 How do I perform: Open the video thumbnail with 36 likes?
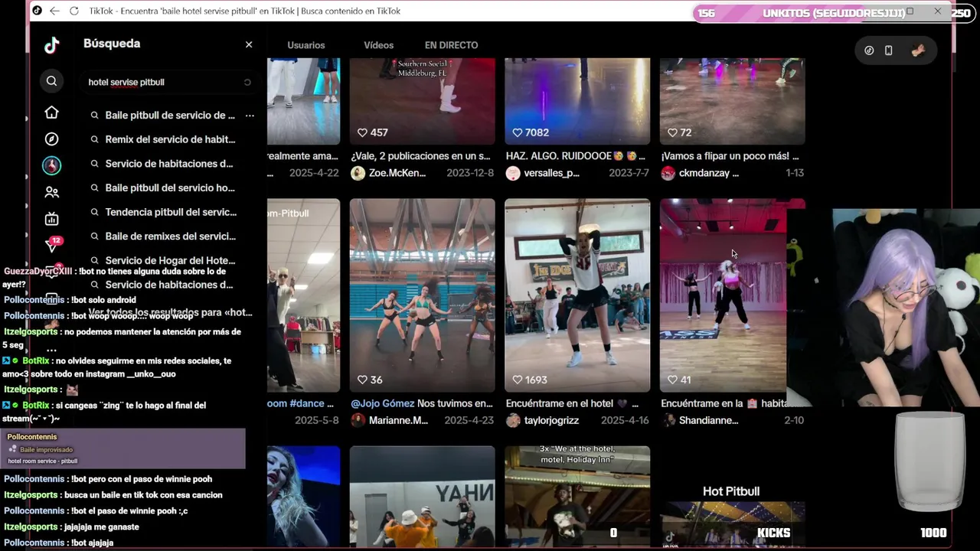[423, 295]
